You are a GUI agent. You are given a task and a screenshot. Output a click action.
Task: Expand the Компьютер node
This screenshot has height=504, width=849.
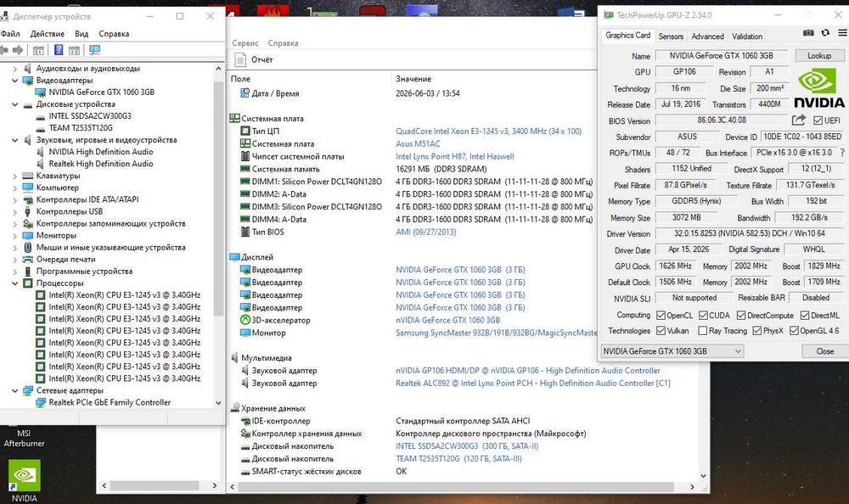(14, 188)
